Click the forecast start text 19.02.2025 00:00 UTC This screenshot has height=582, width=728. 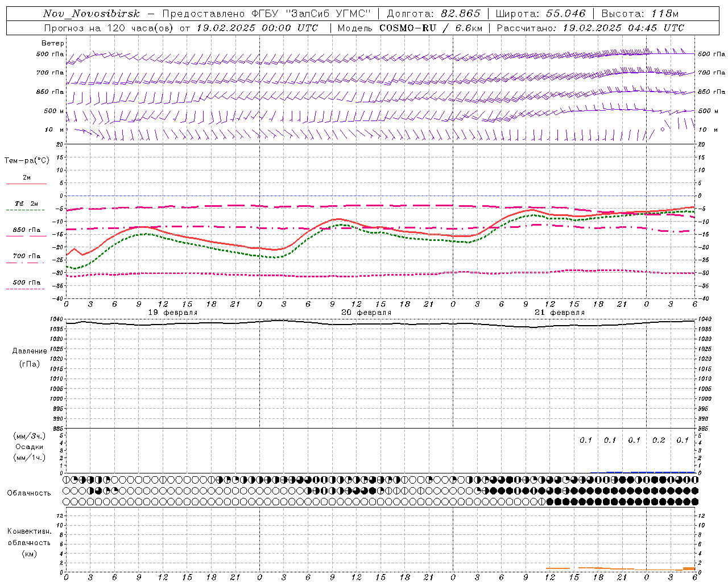click(x=257, y=28)
